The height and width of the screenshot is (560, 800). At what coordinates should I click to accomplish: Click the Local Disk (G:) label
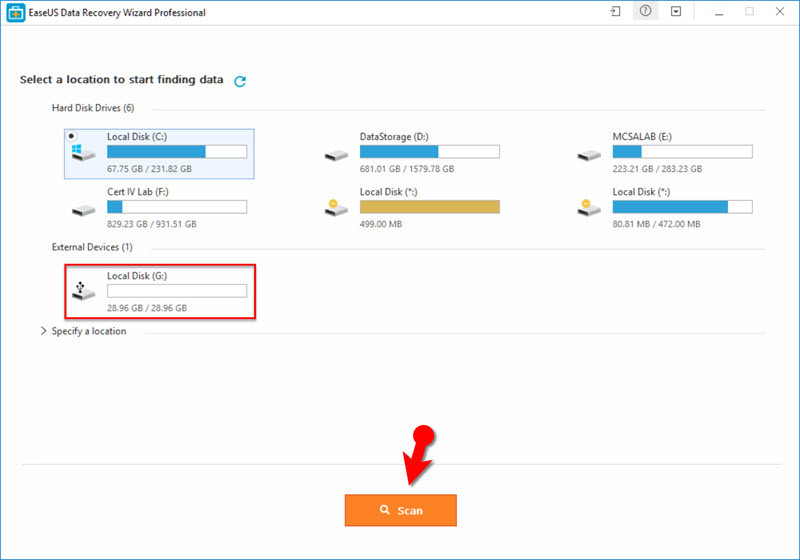137,276
